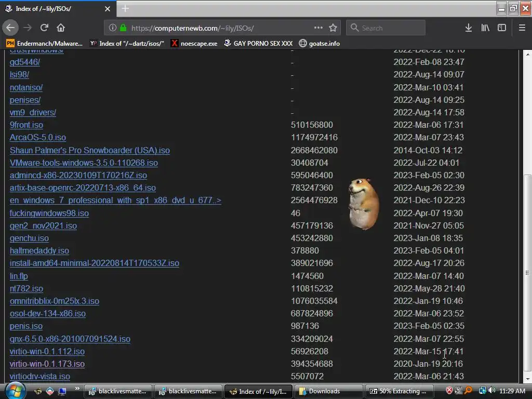This screenshot has width=532, height=399.
Task: Open the Downloads arrow in toolbar
Action: pyautogui.click(x=469, y=28)
